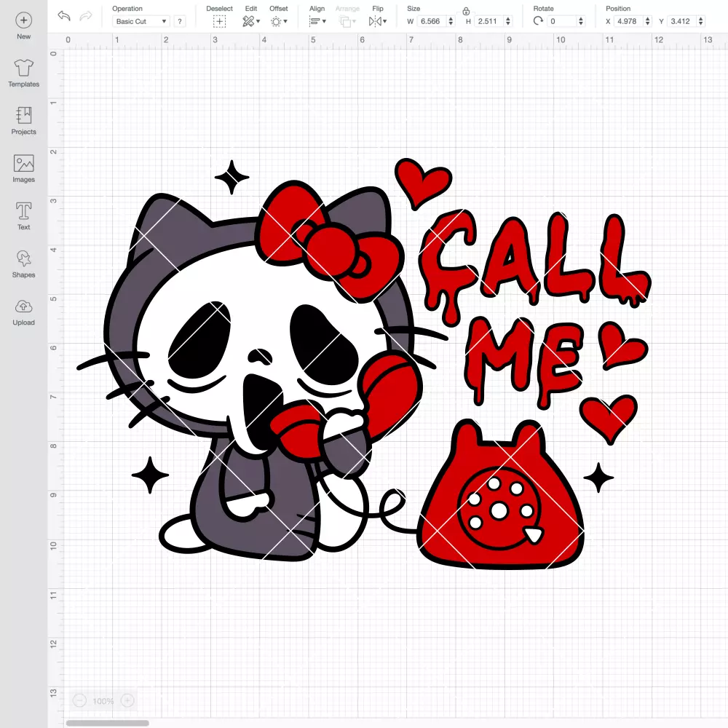The height and width of the screenshot is (728, 728).
Task: Click the Width size input field
Action: (x=432, y=21)
